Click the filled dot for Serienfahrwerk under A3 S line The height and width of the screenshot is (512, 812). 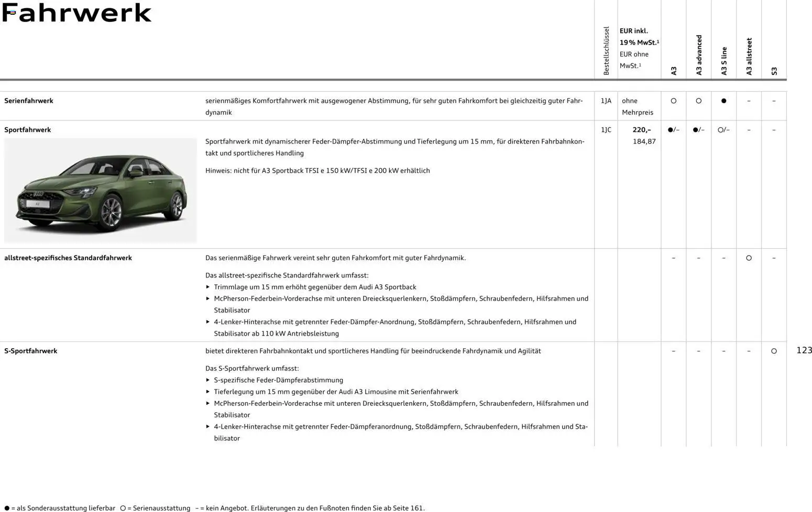click(x=723, y=101)
